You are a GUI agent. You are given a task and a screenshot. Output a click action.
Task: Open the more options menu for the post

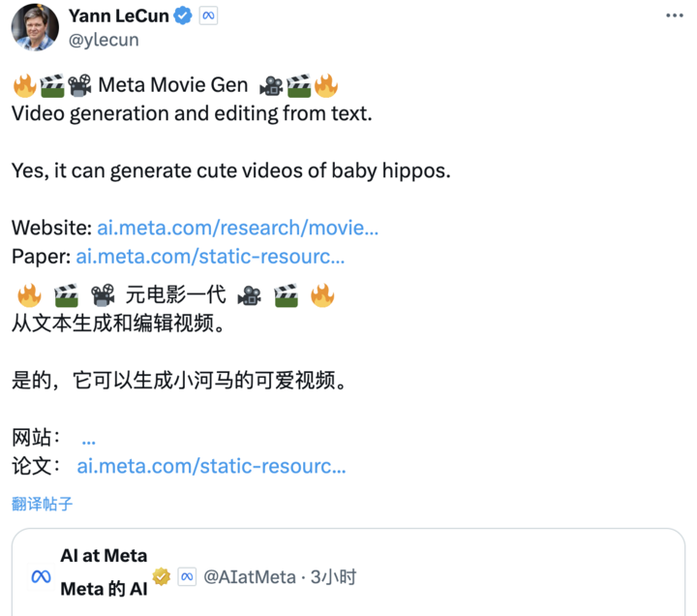[674, 17]
